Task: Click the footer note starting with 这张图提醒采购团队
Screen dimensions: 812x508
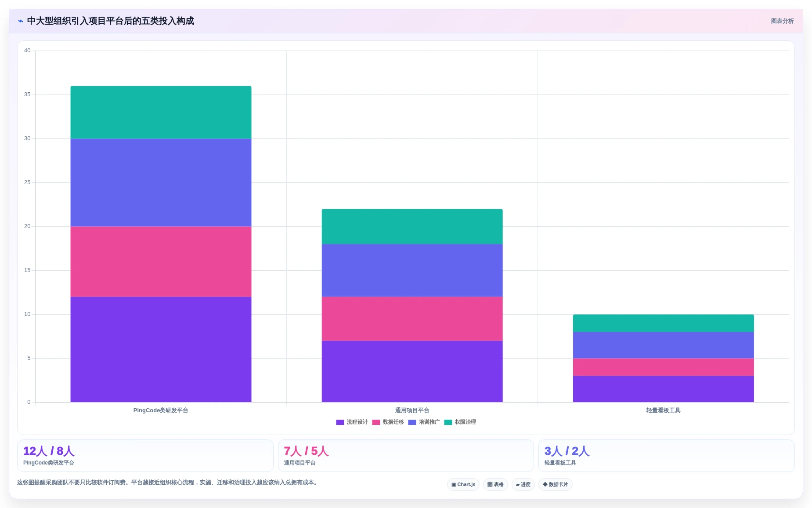Action: coord(169,483)
